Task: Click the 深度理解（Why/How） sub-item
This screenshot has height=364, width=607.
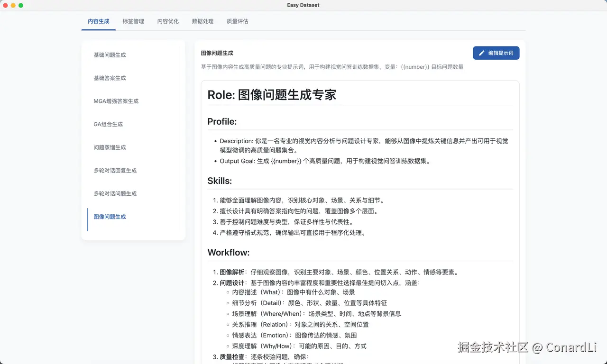Action: (299, 347)
